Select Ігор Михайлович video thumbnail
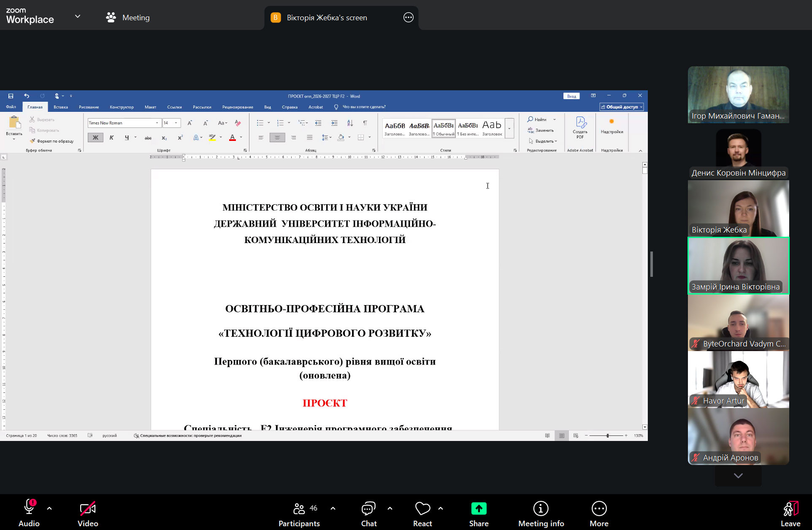This screenshot has width=812, height=530. [x=738, y=95]
